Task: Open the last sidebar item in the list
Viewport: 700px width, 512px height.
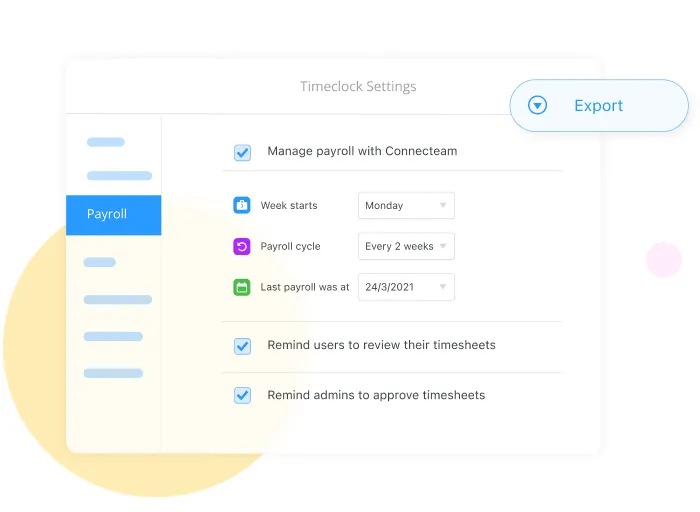Action: 113,373
